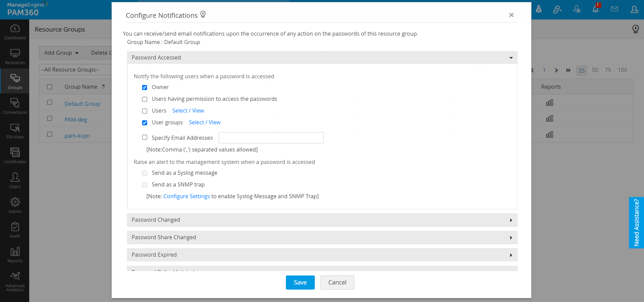The width and height of the screenshot is (644, 302).
Task: Expand the Password Changed section
Action: coord(322,220)
